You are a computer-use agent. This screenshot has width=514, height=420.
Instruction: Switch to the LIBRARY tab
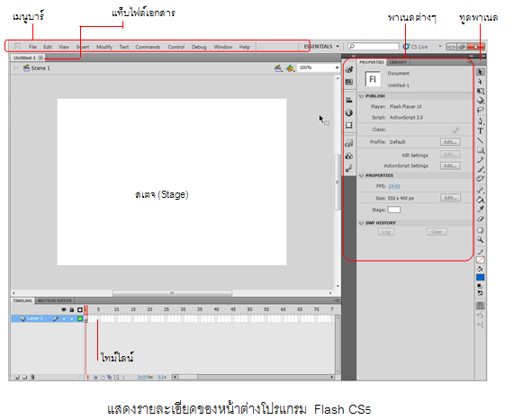coord(398,62)
